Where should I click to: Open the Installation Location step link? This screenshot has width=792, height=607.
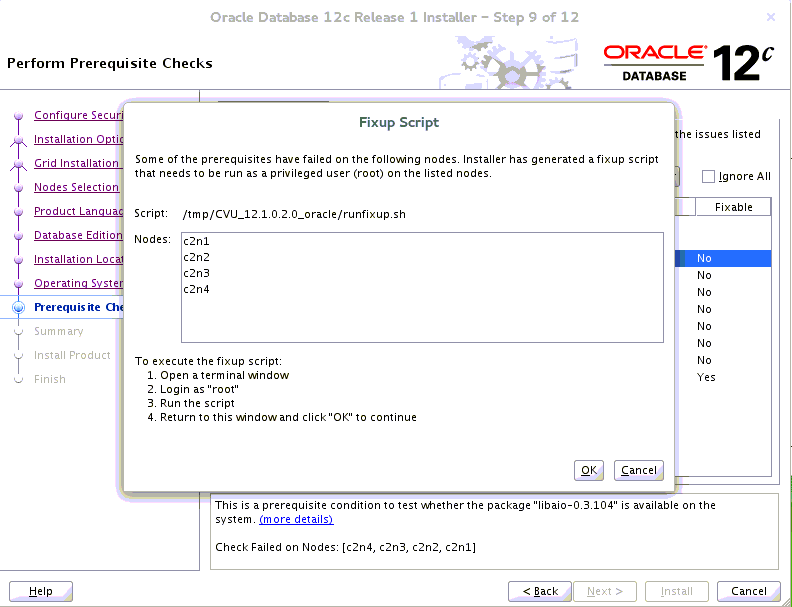pyautogui.click(x=78, y=259)
